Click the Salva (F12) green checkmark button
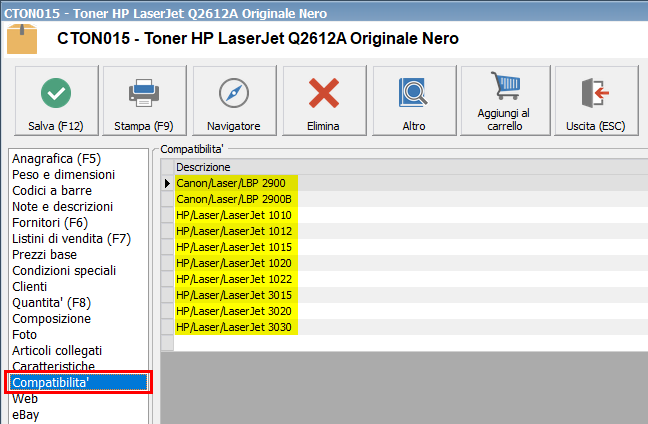This screenshot has width=648, height=424. point(56,100)
